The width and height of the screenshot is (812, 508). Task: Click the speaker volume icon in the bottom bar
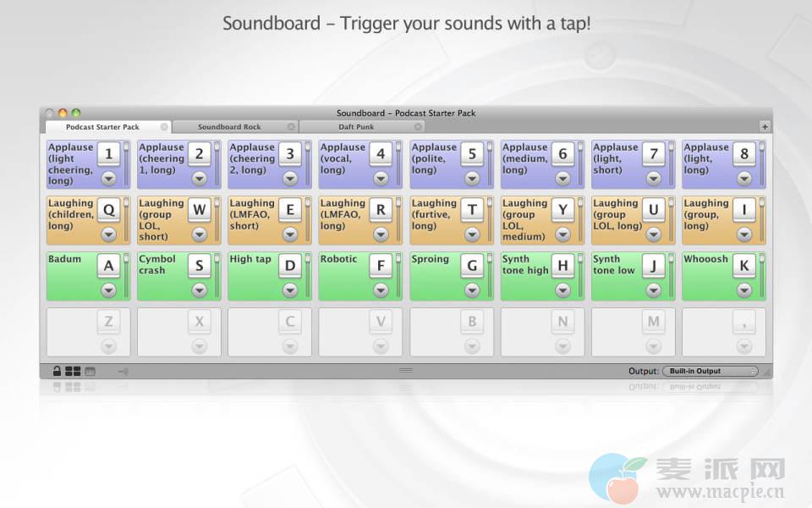pos(123,371)
